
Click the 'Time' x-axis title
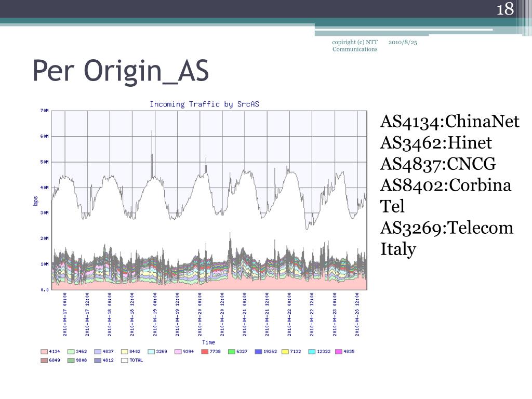209,342
